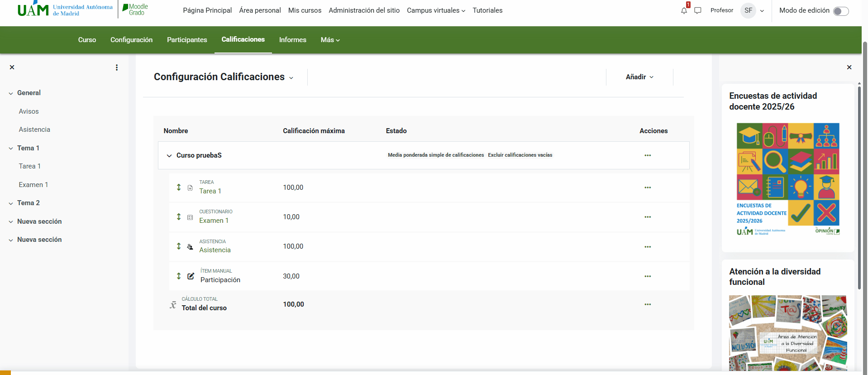Open the notifications bell icon
The height and width of the screenshot is (375, 868).
[x=684, y=11]
